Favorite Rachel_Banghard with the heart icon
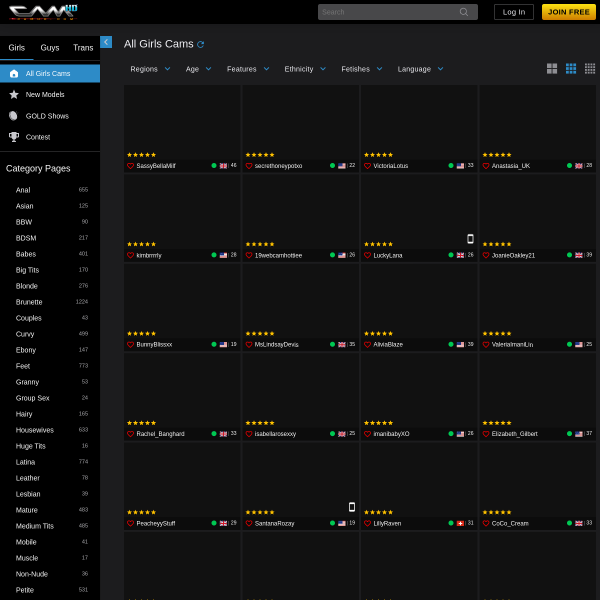600x600 pixels. (x=130, y=434)
